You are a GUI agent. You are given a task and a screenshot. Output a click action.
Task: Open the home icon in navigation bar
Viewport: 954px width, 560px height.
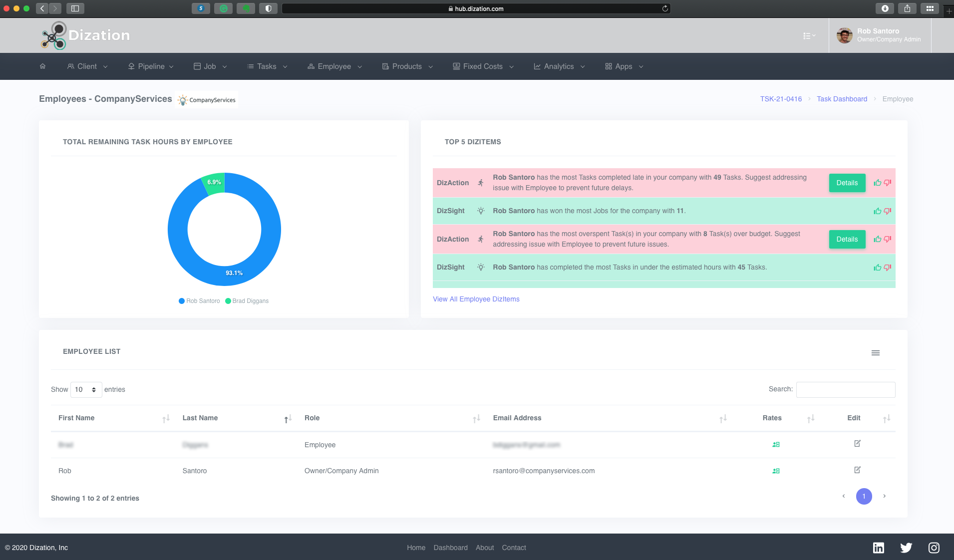click(43, 66)
